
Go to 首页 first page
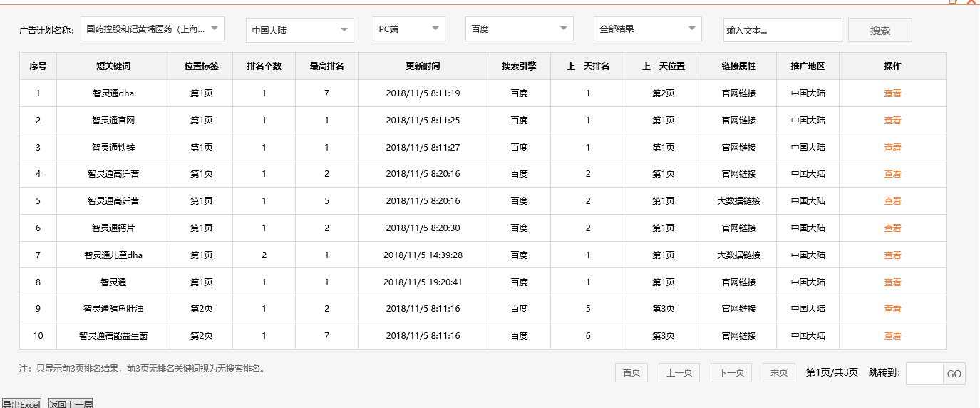coord(631,372)
